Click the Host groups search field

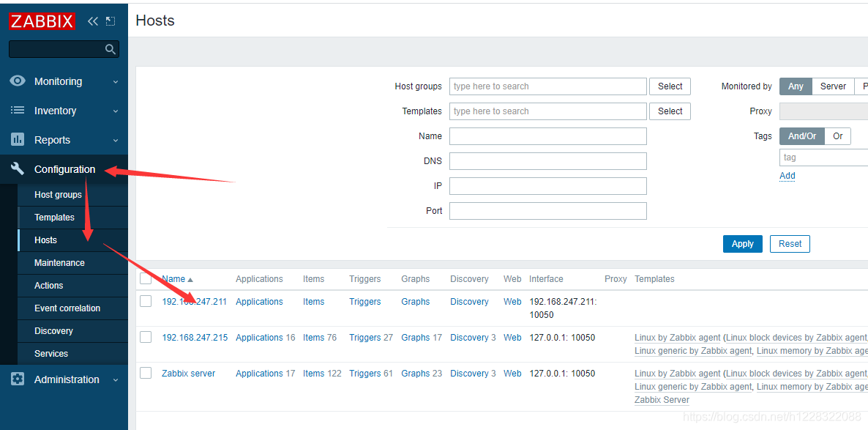pyautogui.click(x=548, y=86)
